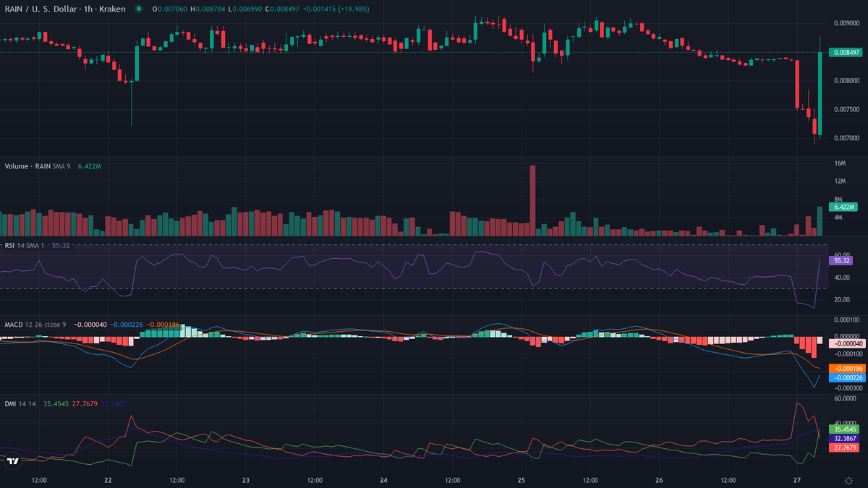Click the red 27.7679 value in DMI legend
This screenshot has width=868, height=488.
tap(83, 403)
